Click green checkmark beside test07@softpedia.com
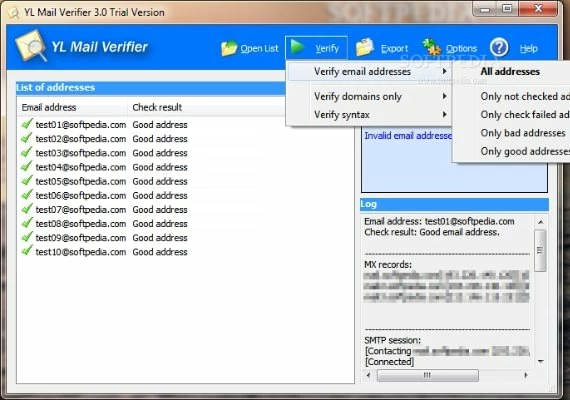 coord(27,209)
